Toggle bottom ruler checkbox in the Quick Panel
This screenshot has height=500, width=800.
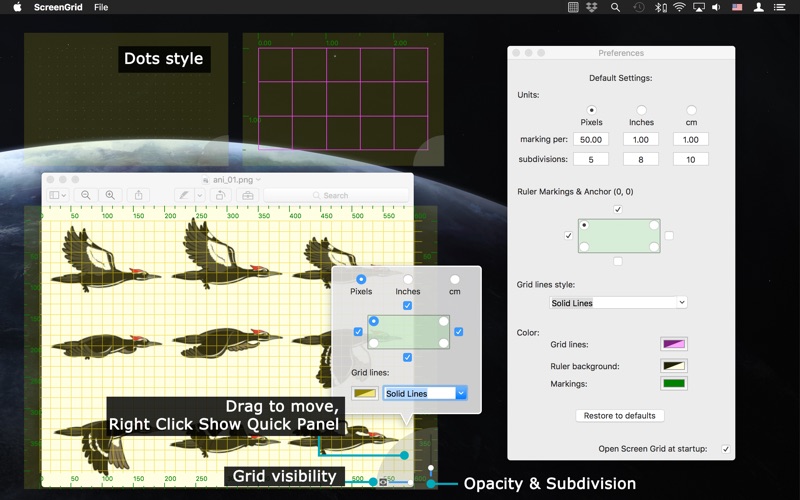(407, 358)
